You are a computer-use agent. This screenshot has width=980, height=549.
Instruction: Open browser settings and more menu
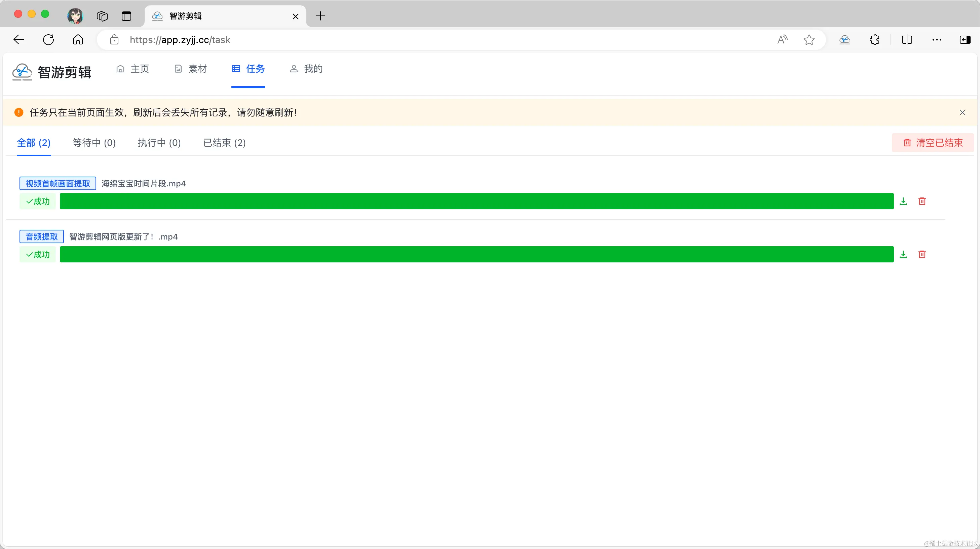937,40
